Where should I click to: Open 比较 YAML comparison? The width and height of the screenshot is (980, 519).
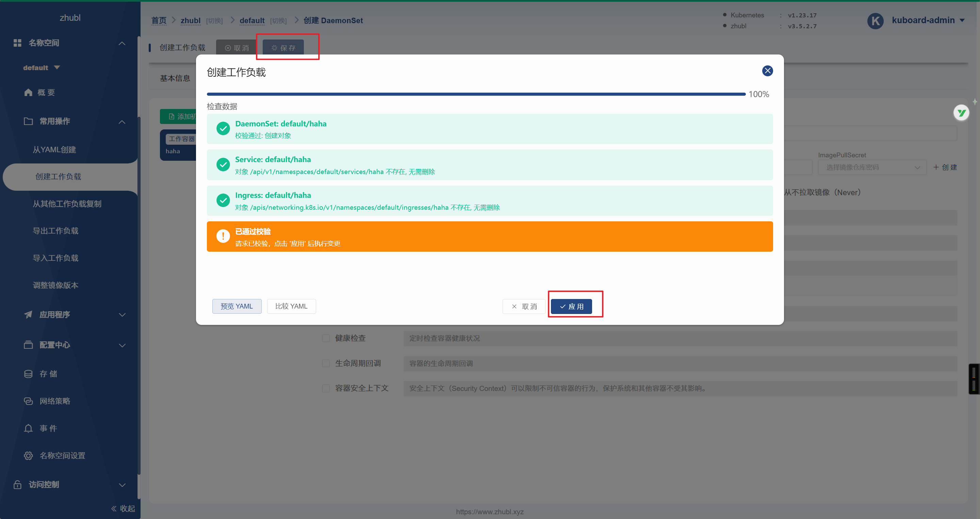[291, 306]
